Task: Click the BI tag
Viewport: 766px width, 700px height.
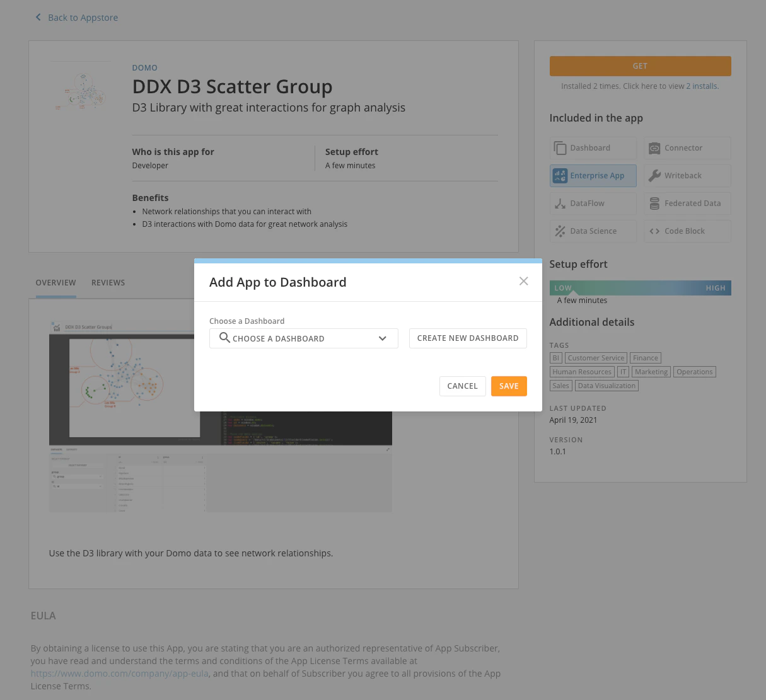Action: pos(555,358)
